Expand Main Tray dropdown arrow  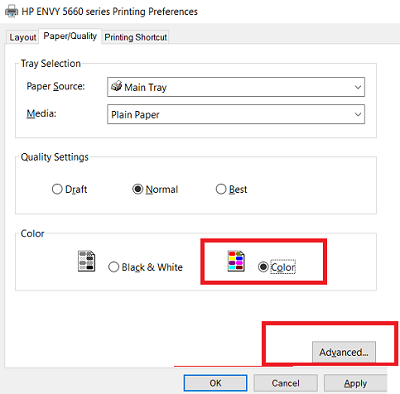click(x=358, y=87)
